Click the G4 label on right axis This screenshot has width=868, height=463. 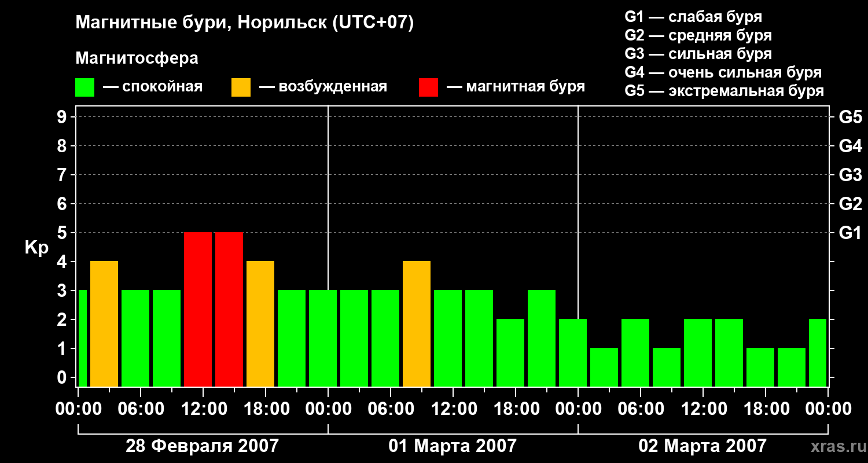[x=850, y=146]
